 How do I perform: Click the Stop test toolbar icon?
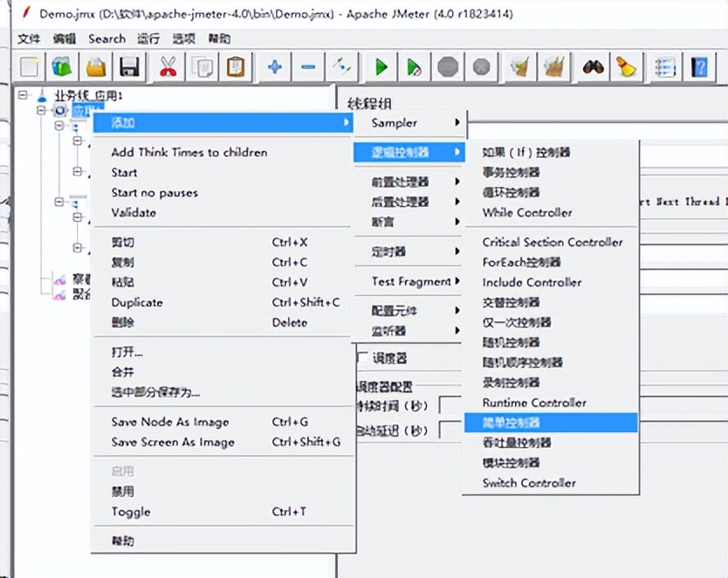coord(448,67)
